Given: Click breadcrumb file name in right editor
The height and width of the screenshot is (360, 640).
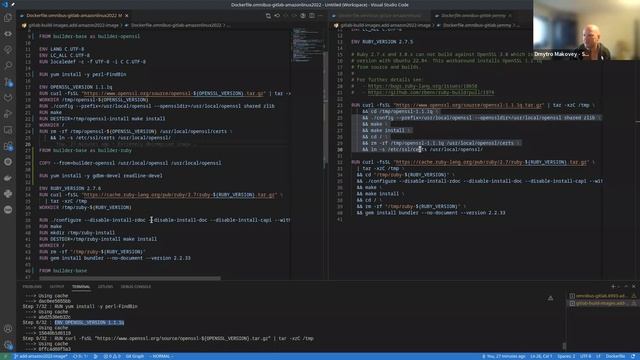Looking at the screenshot, I should pos(477,25).
